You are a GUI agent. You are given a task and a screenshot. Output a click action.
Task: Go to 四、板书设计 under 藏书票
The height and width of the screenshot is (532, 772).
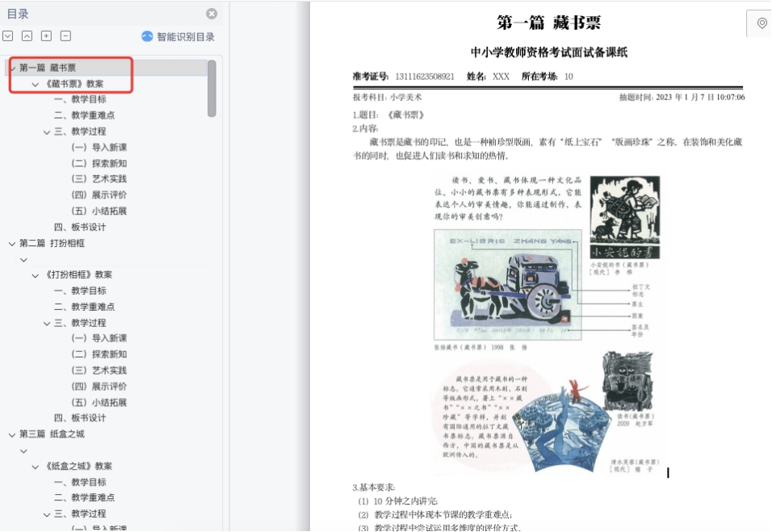click(80, 227)
